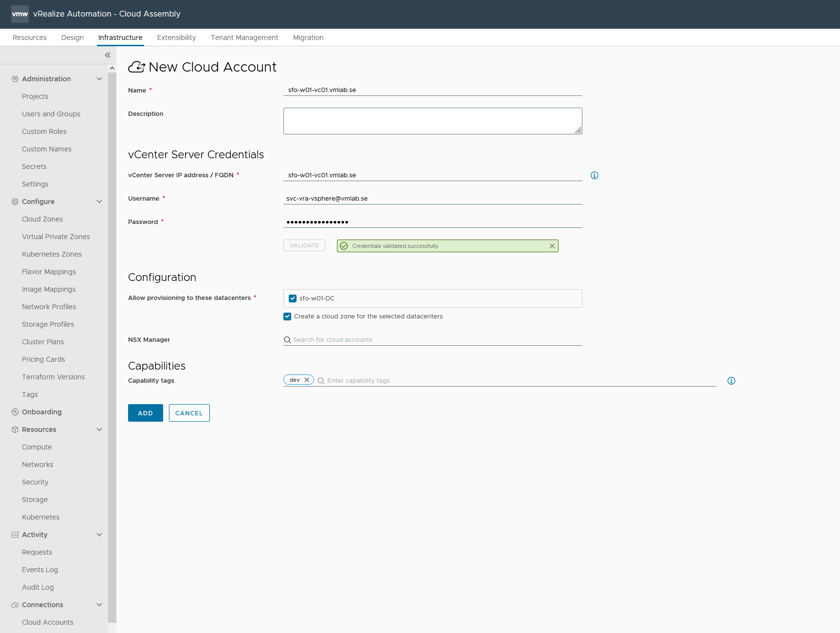
Task: Collapse the Configure section chevron
Action: [x=99, y=202]
